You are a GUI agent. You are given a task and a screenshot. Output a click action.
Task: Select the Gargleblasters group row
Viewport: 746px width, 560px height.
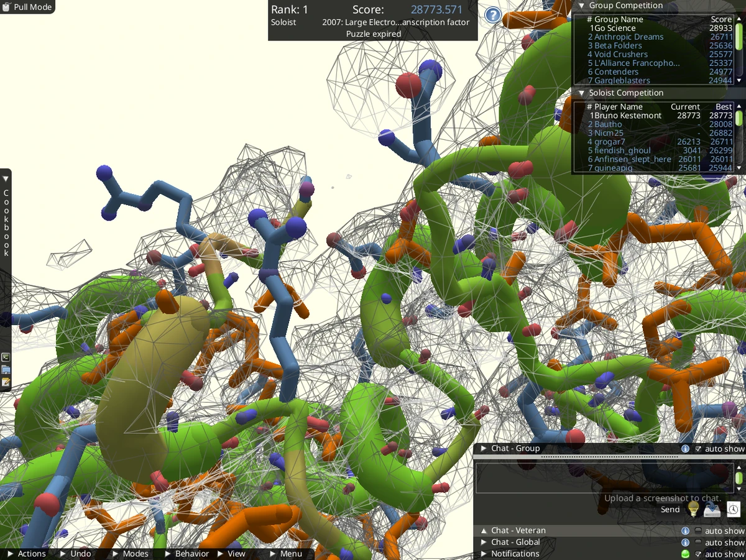point(660,80)
